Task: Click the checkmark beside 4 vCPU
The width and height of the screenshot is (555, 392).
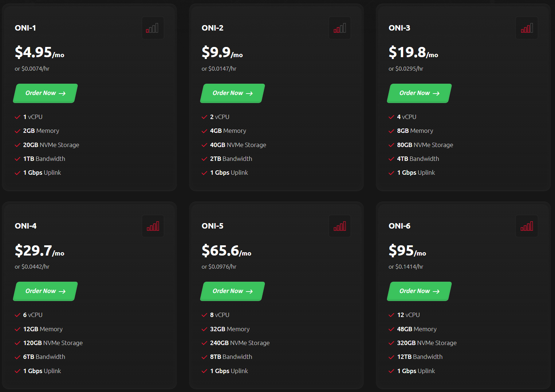Action: [x=391, y=117]
